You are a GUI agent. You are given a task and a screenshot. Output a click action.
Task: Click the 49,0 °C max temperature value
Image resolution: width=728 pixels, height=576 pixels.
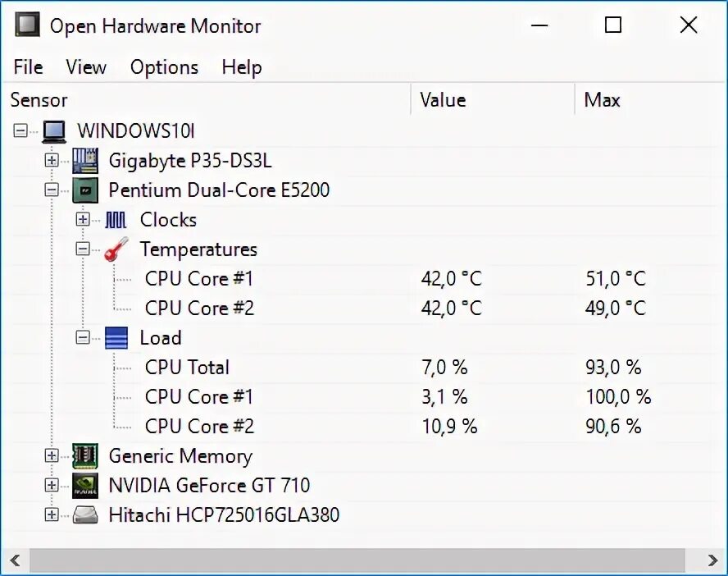point(615,308)
